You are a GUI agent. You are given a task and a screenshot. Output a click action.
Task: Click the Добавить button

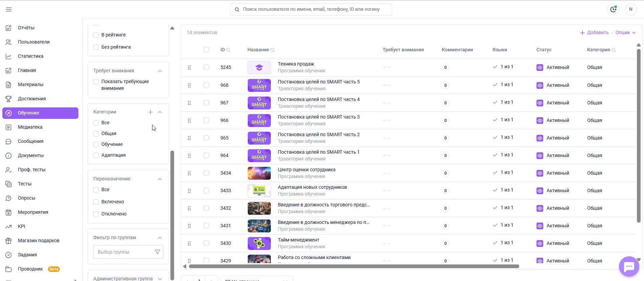click(x=594, y=32)
